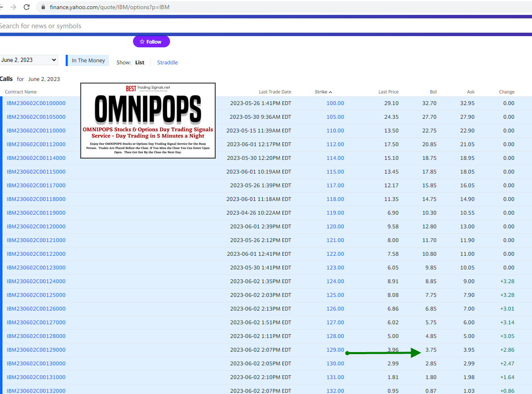532x394 pixels.
Task: Click the change value +2.86
Action: (x=507, y=350)
